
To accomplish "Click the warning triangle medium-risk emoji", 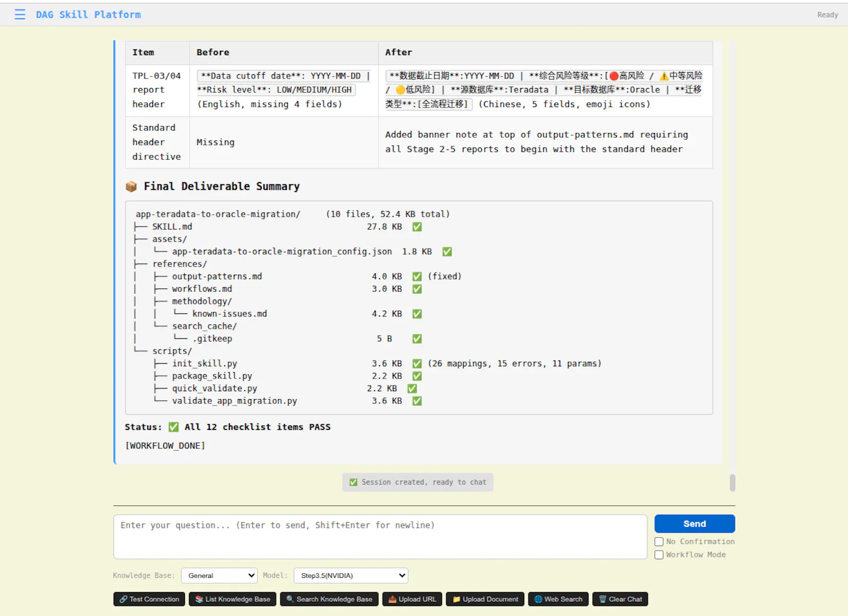I will tap(664, 76).
